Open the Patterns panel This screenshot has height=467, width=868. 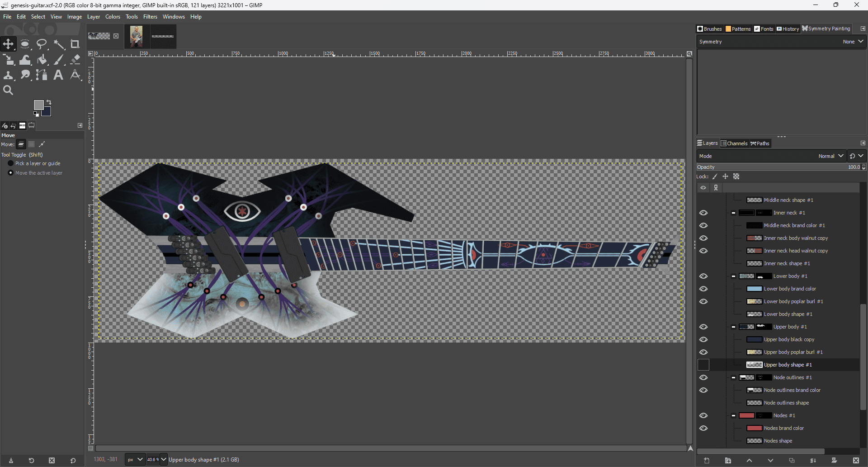point(738,29)
